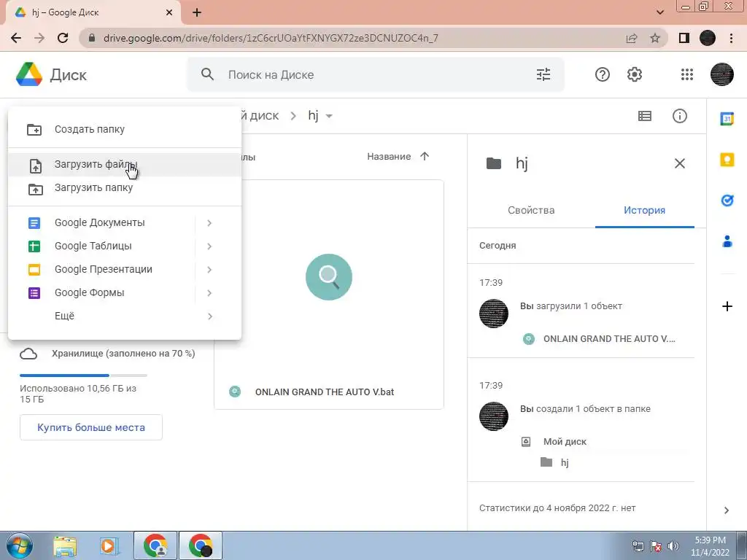Select the ONLAIN GRAND THE AUTO V.bat file thumbnail
747x560 pixels.
coord(329,277)
